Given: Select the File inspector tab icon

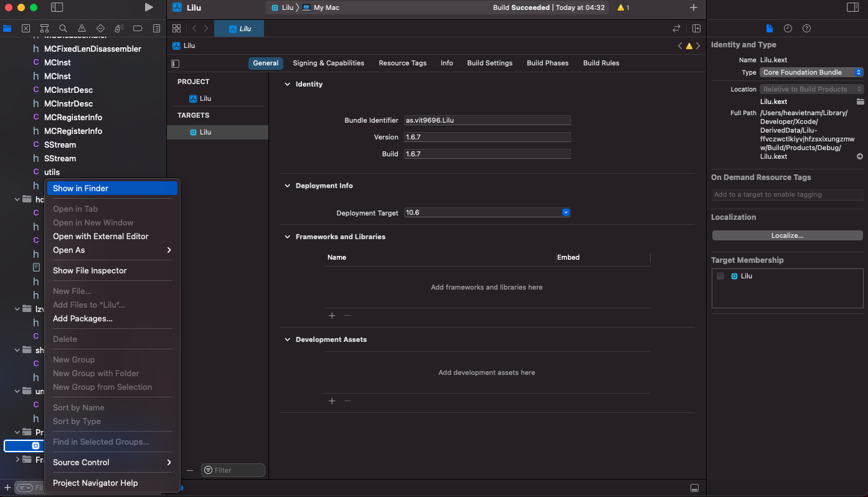Looking at the screenshot, I should [x=769, y=29].
